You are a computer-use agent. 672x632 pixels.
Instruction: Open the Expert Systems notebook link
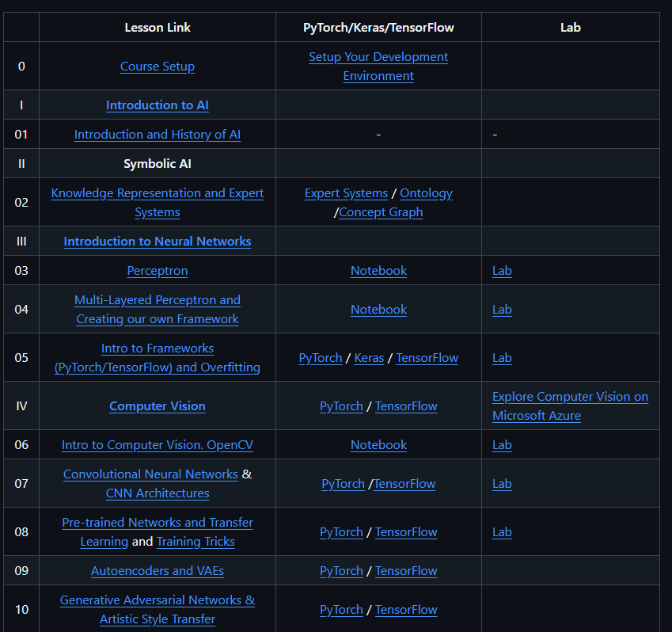[346, 192]
